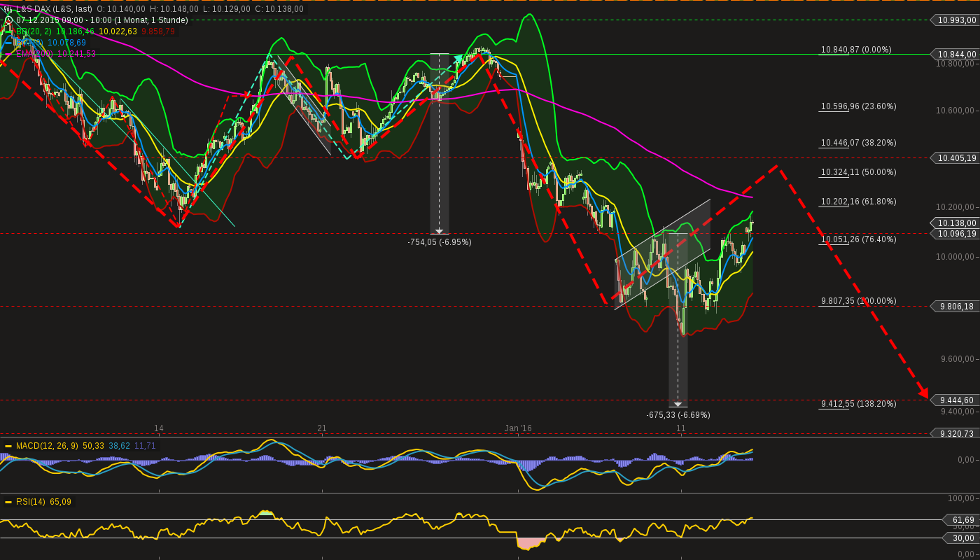This screenshot has width=980, height=560.
Task: Click the date axis label 11
Action: tap(680, 428)
